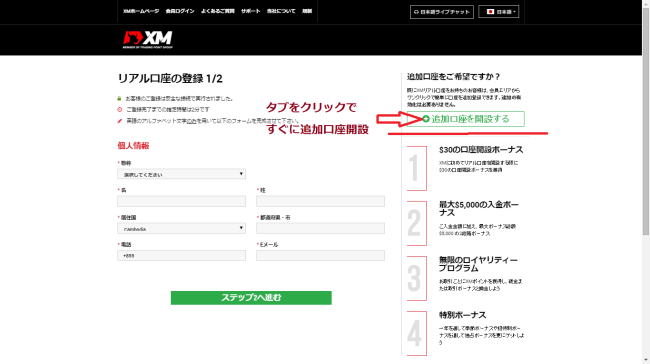Click the $30の口座開設ボーナス heading

pos(481,150)
